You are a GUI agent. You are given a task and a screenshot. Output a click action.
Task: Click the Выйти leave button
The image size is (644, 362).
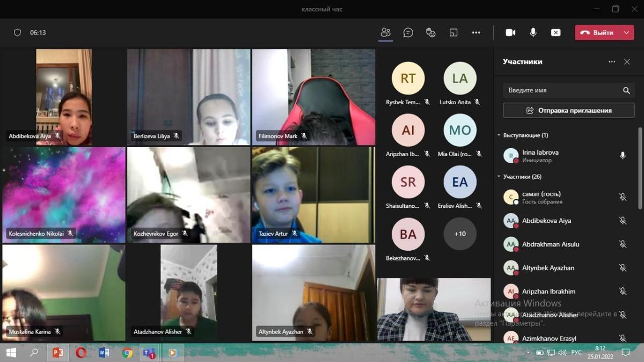(x=597, y=33)
